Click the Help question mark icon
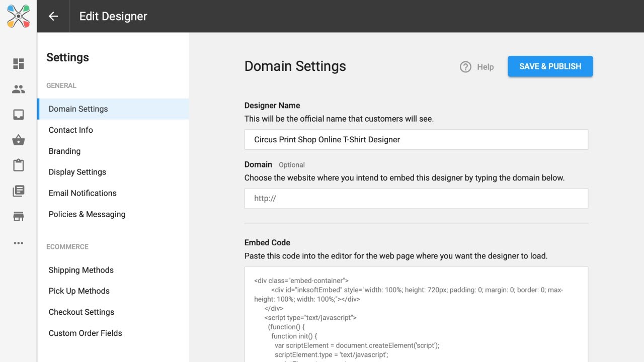644x362 pixels. tap(465, 67)
